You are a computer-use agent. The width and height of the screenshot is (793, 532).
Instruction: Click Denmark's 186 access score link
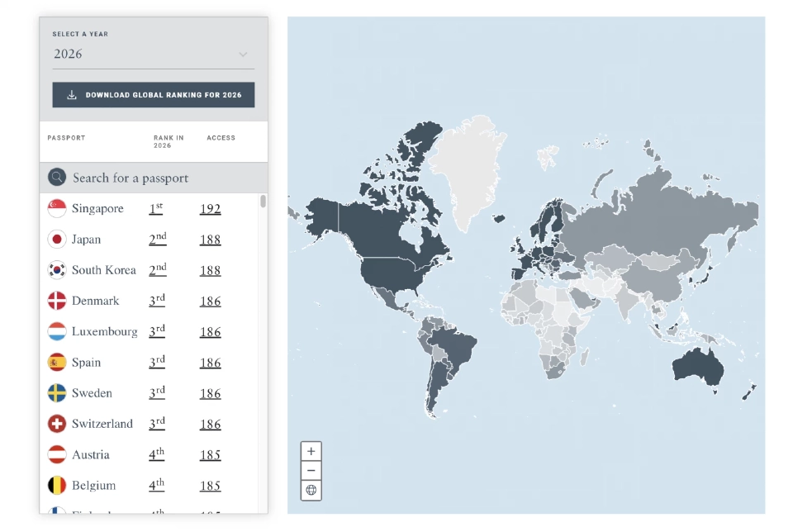[x=210, y=301]
